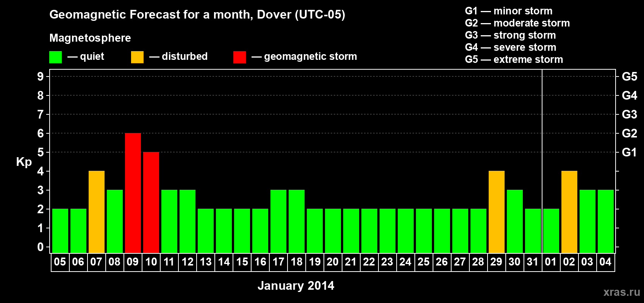Click the G2 label on right axis

point(630,133)
